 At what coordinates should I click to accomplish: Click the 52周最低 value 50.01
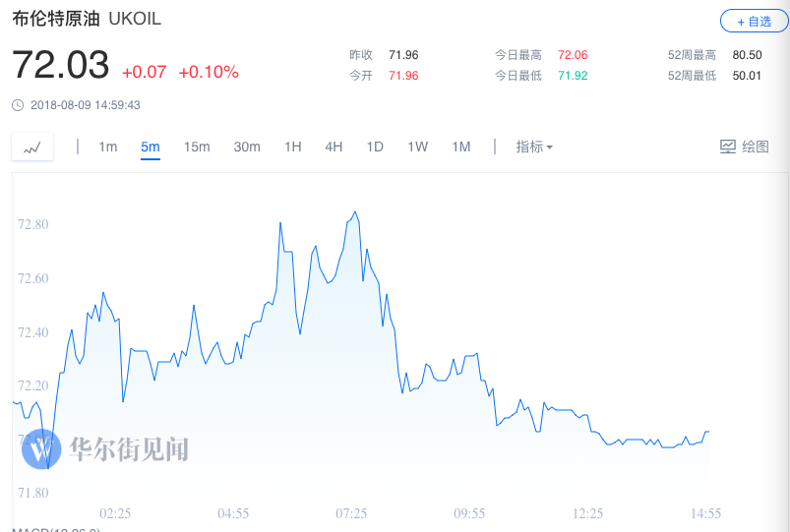(747, 76)
